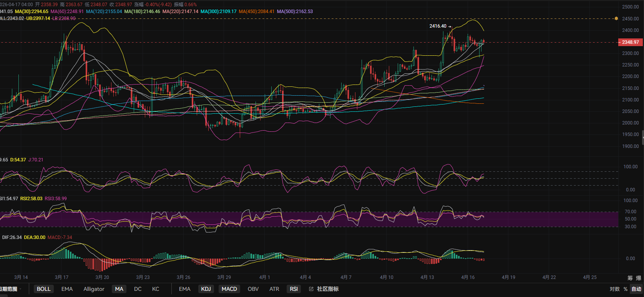644x297 pixels.
Task: Open the 日期范围 date range dropdown
Action: (x=10, y=289)
